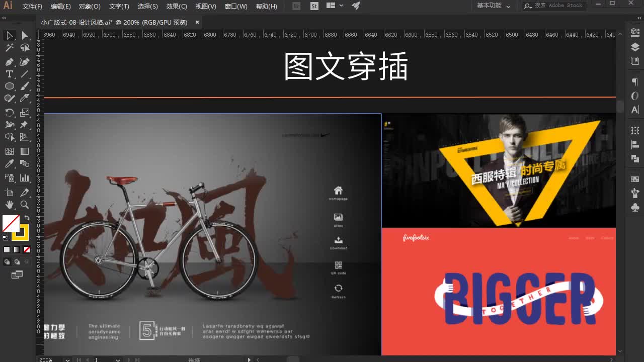The height and width of the screenshot is (362, 644).
Task: Select the Eyedropper tool
Action: (x=9, y=163)
